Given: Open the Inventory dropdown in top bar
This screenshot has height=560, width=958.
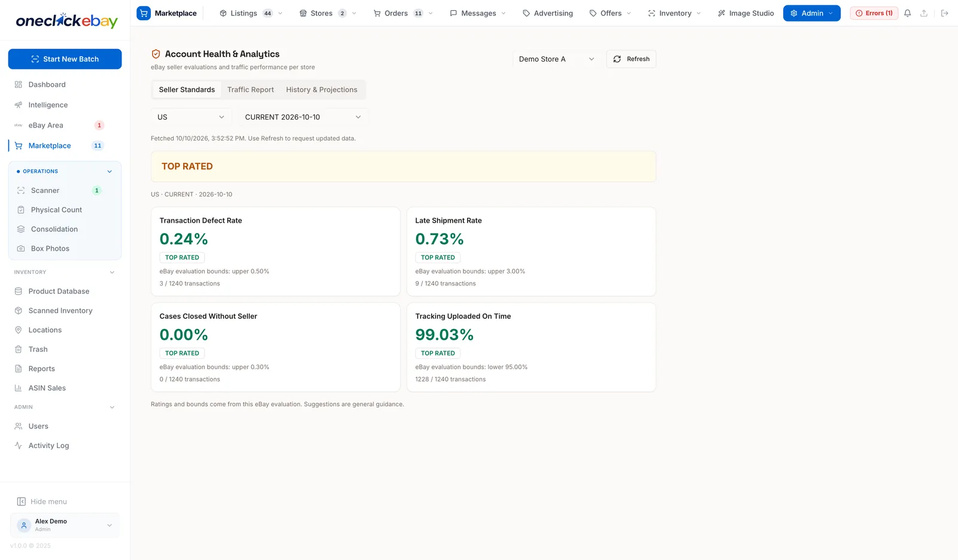Looking at the screenshot, I should click(674, 13).
